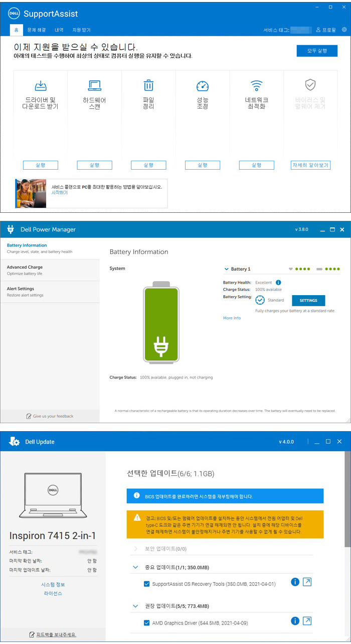Click the Battery Health info icon
This screenshot has width=351, height=644.
coord(278,283)
